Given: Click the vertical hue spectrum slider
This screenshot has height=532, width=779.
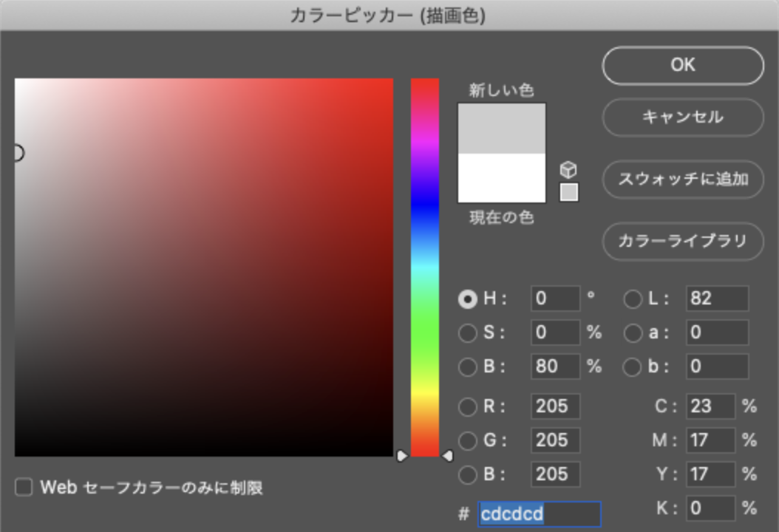Looking at the screenshot, I should coord(425,266).
